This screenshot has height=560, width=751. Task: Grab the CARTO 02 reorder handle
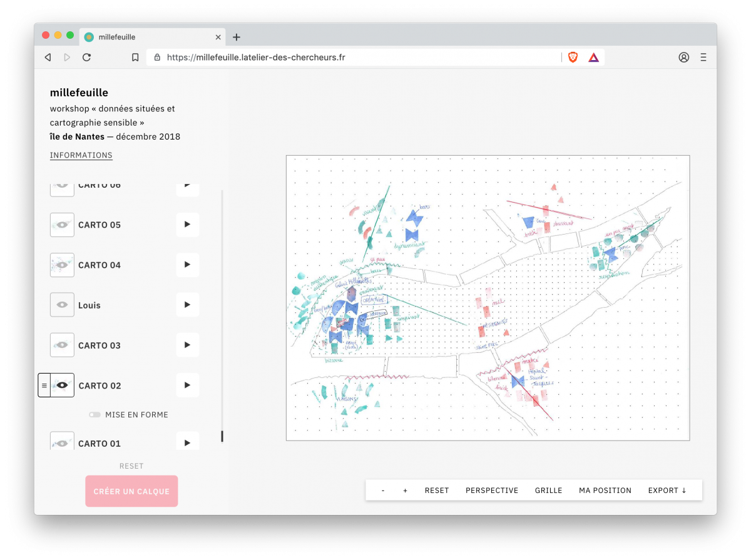point(44,385)
